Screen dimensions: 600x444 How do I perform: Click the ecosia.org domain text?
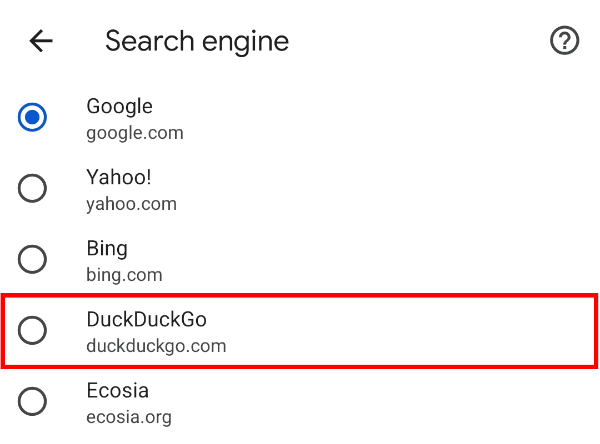130,417
